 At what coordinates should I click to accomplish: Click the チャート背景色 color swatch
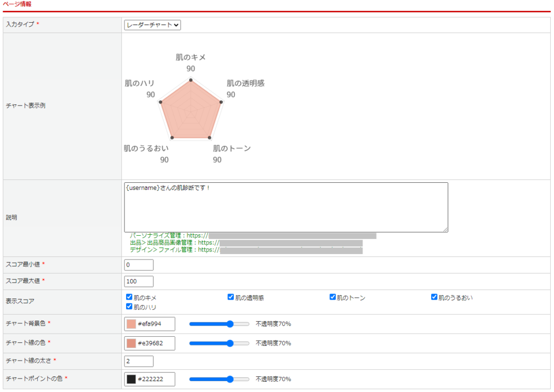click(x=131, y=324)
